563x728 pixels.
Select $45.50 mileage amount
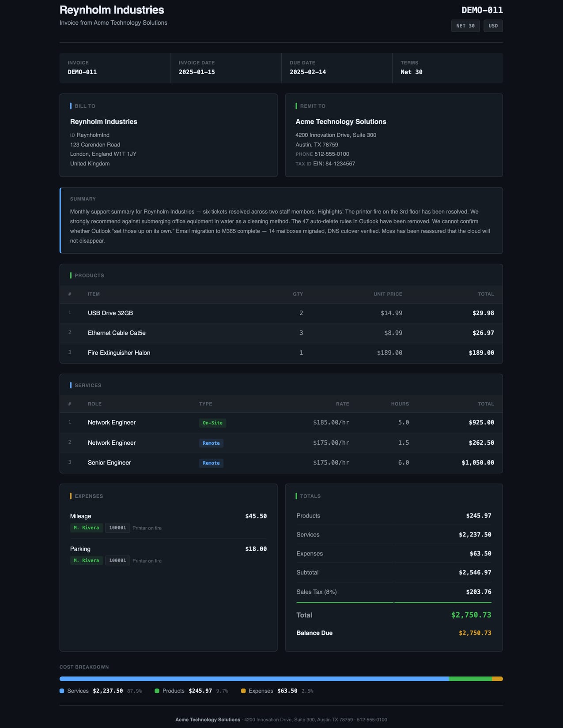(256, 516)
